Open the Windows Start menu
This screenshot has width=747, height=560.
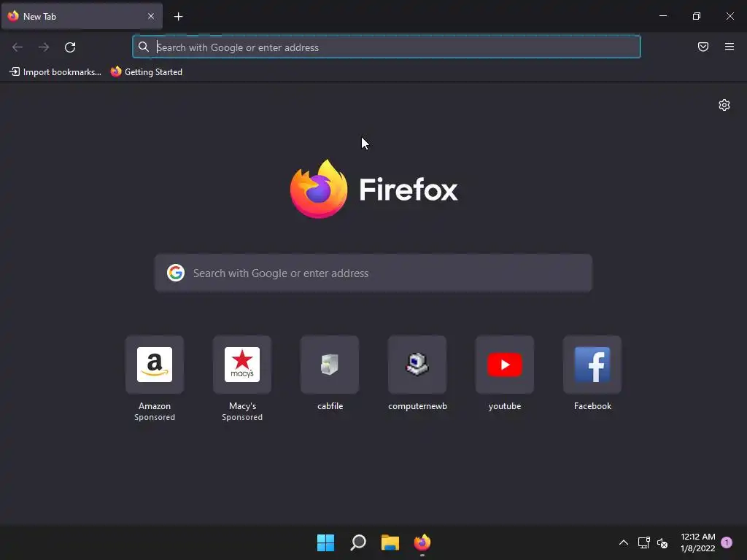point(326,542)
